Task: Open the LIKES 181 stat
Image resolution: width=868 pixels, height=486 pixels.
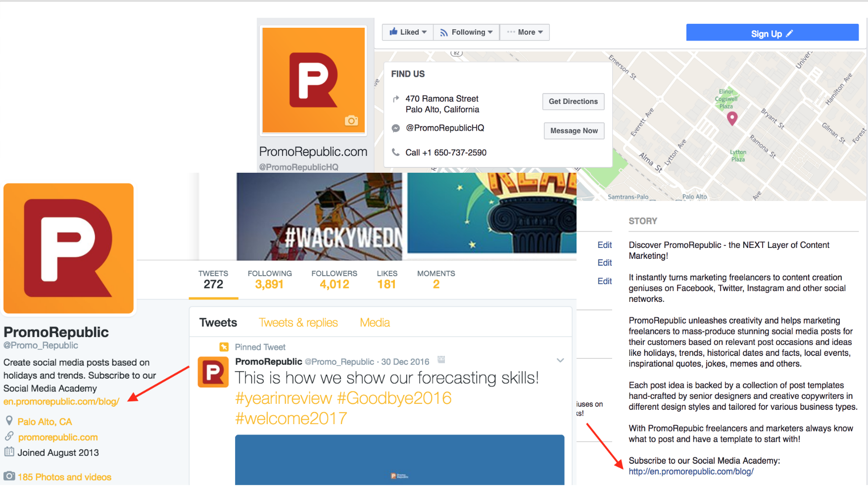Action: click(x=387, y=280)
